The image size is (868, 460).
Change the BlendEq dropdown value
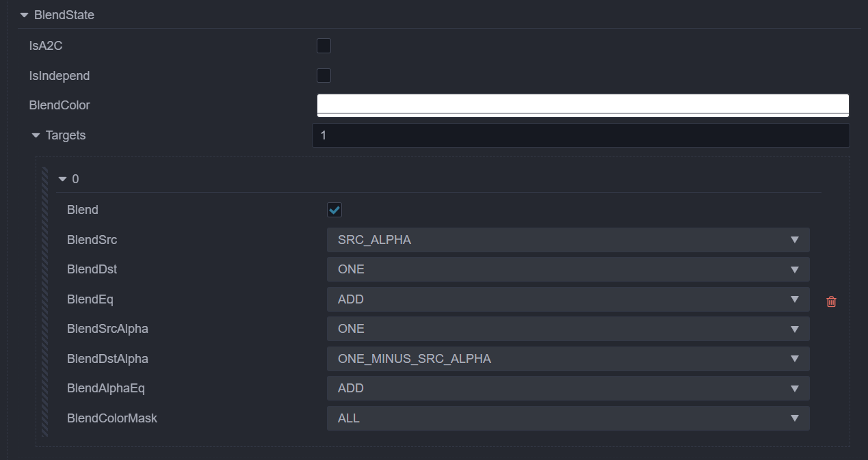568,299
